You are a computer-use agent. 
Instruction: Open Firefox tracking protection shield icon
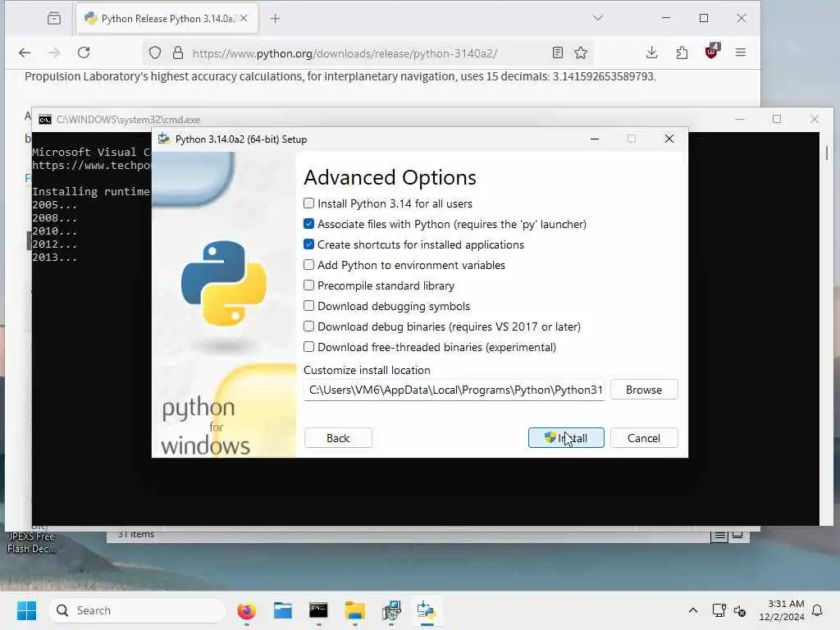click(155, 52)
